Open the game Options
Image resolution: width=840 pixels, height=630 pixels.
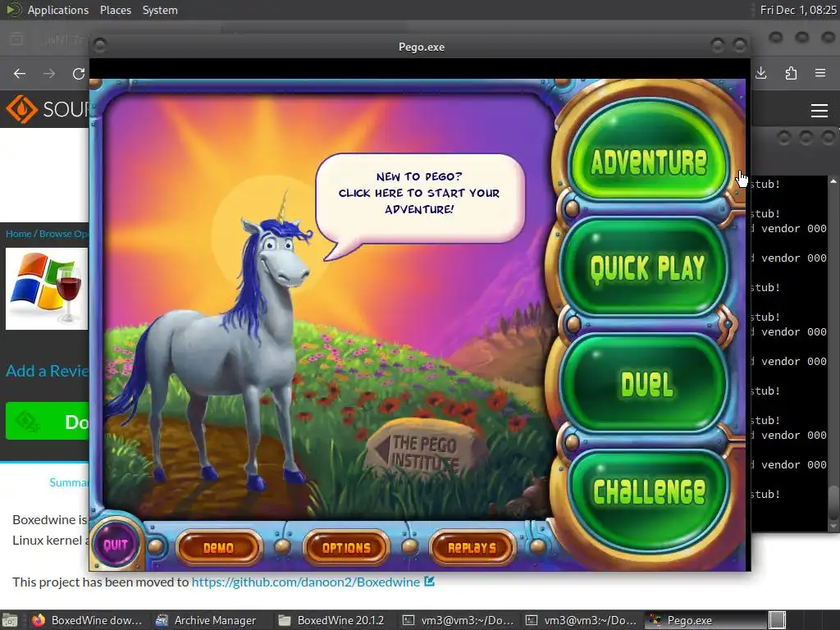(x=346, y=548)
